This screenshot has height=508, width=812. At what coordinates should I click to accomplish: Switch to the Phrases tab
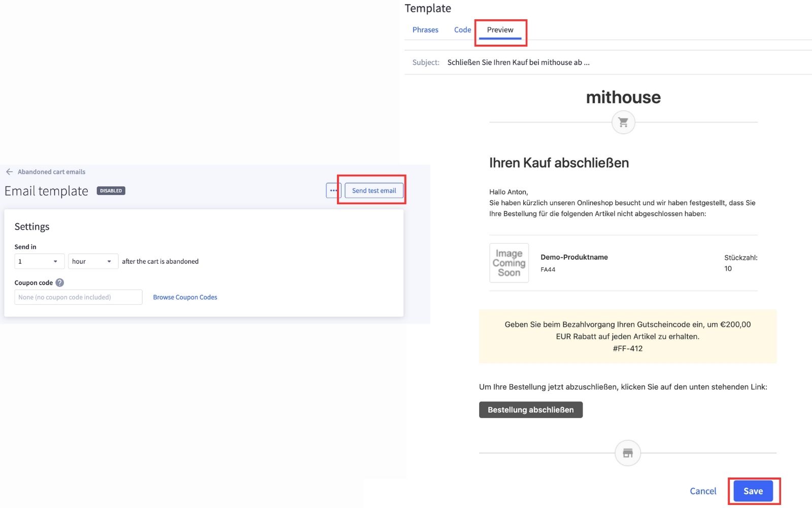coord(425,30)
